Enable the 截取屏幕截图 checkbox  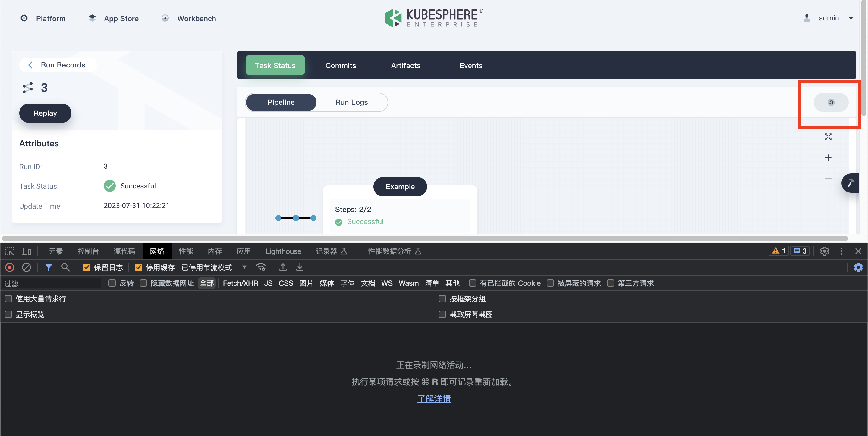(x=442, y=314)
